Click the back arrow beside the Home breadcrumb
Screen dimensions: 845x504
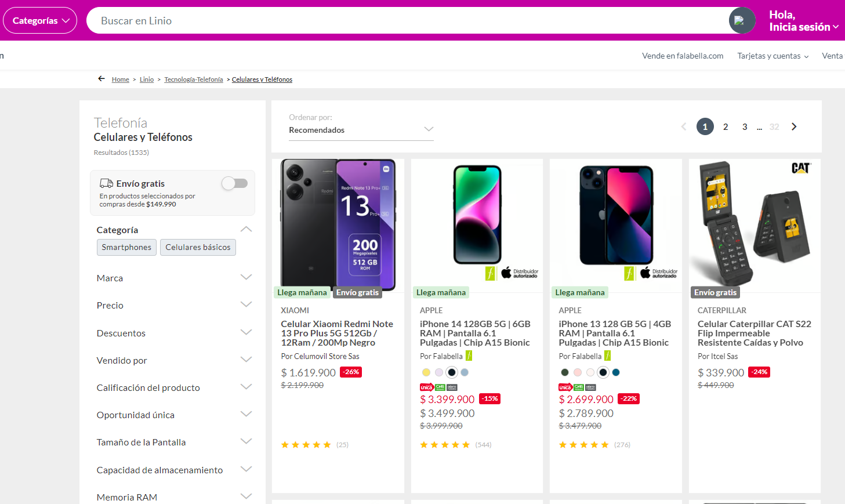pos(101,79)
